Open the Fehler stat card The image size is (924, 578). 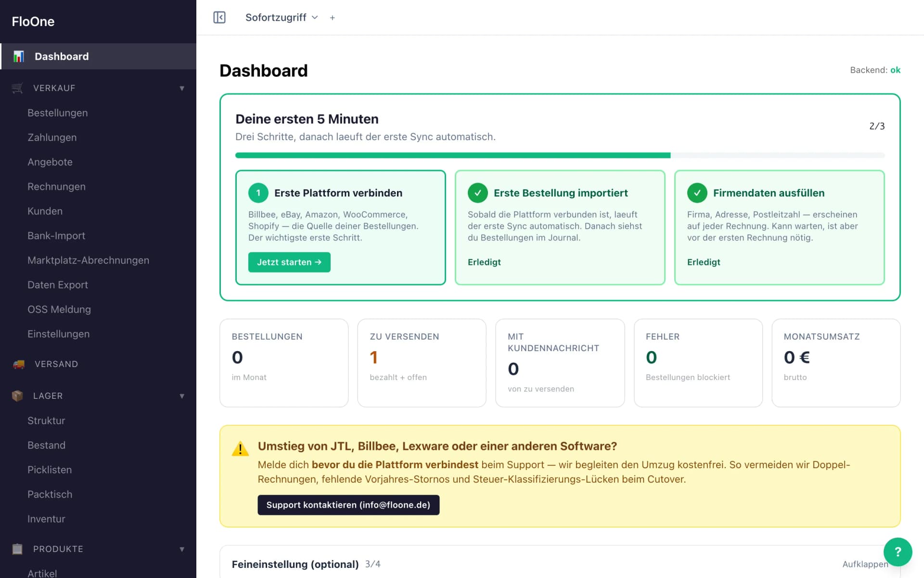[698, 363]
